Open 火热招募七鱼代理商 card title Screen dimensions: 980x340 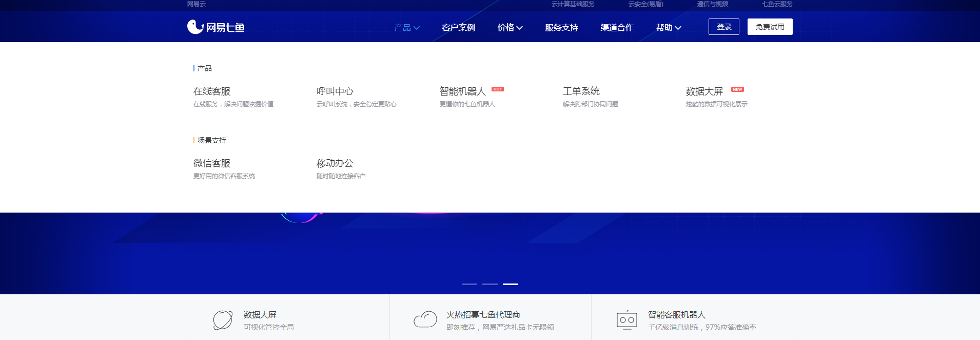click(x=483, y=314)
